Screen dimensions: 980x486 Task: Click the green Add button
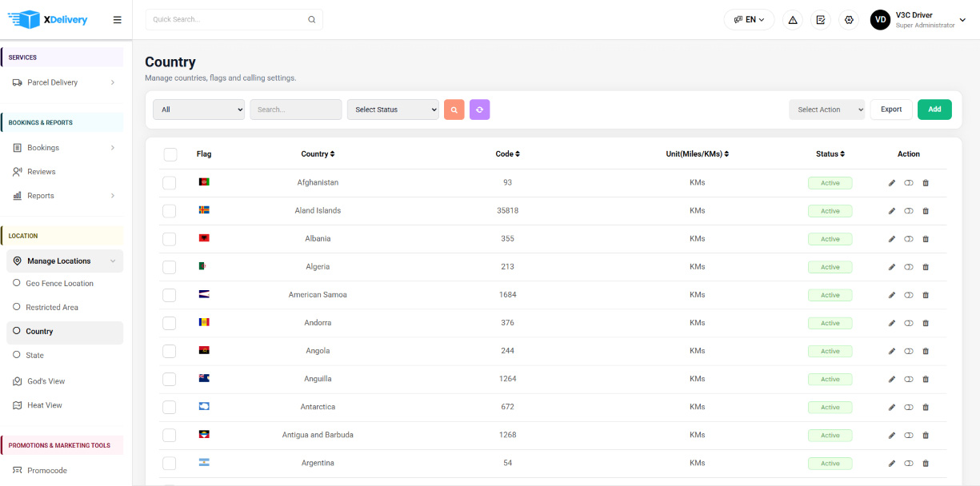934,110
